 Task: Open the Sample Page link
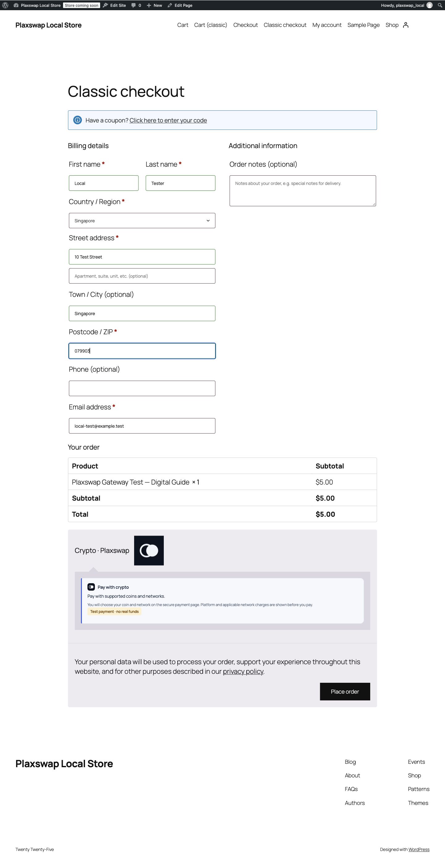(x=363, y=25)
